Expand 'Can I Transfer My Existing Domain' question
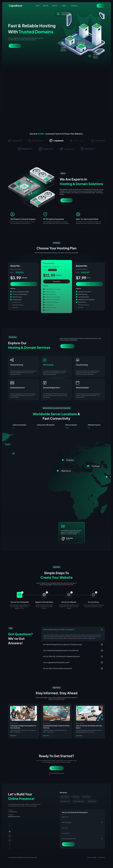The image size is (113, 868). [x=102, y=650]
